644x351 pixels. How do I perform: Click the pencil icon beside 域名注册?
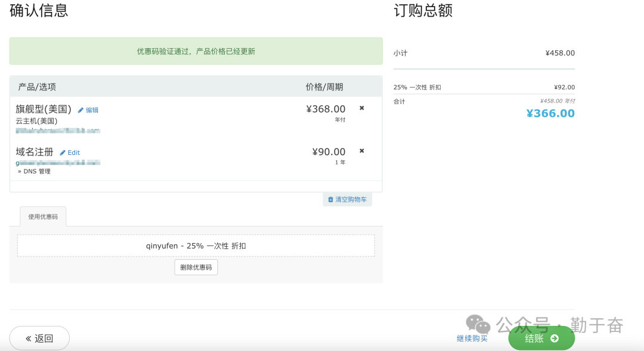pos(63,153)
